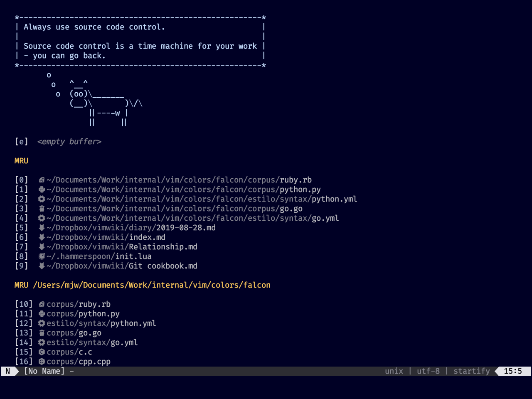The height and width of the screenshot is (399, 532).
Task: Click the Go icon beside entry [13] corpus/go.go
Action: [x=42, y=333]
